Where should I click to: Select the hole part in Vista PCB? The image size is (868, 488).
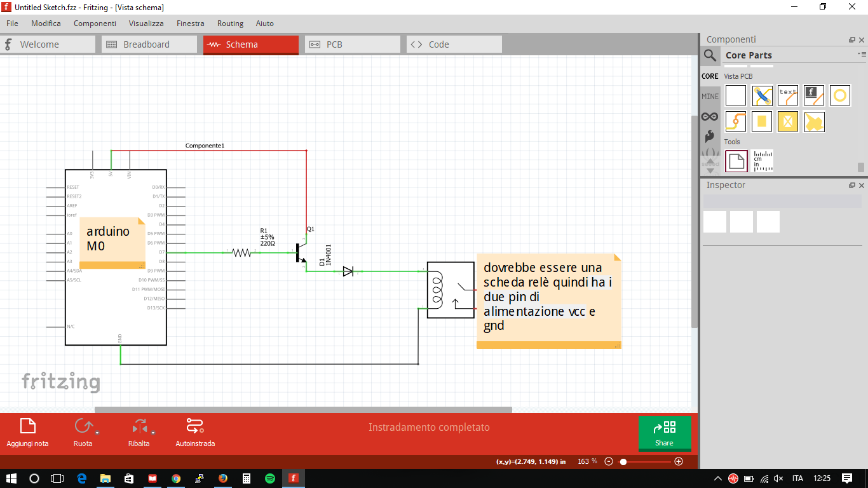click(840, 95)
